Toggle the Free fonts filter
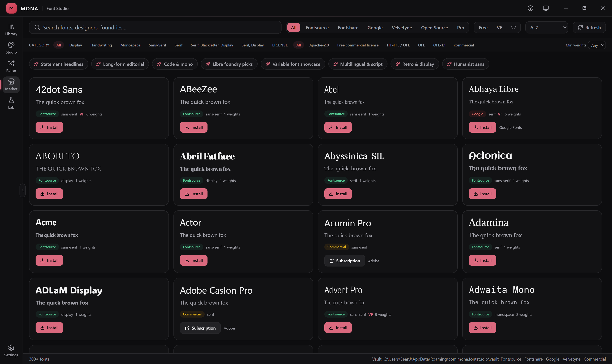 click(483, 28)
